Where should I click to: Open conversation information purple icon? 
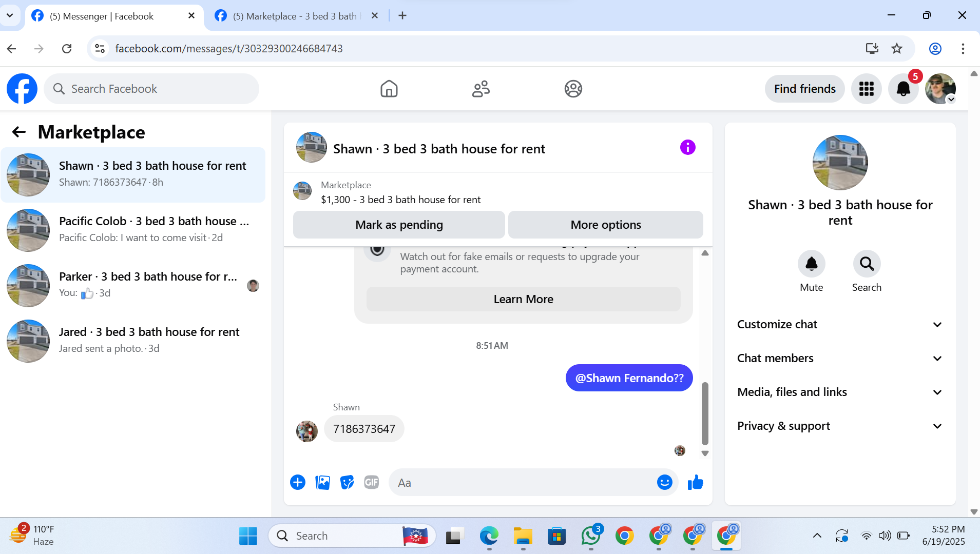688,148
